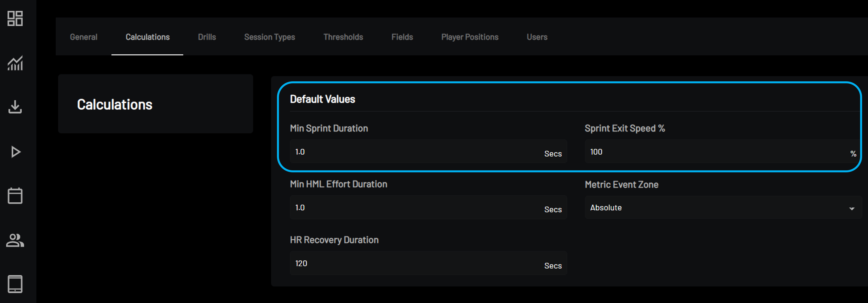Click the HR Recovery Duration input field
Viewport: 868px width, 303px height.
428,263
